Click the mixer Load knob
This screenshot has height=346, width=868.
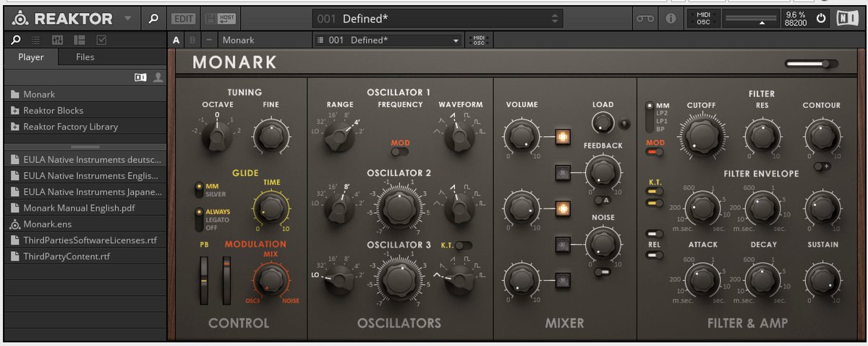[x=602, y=123]
